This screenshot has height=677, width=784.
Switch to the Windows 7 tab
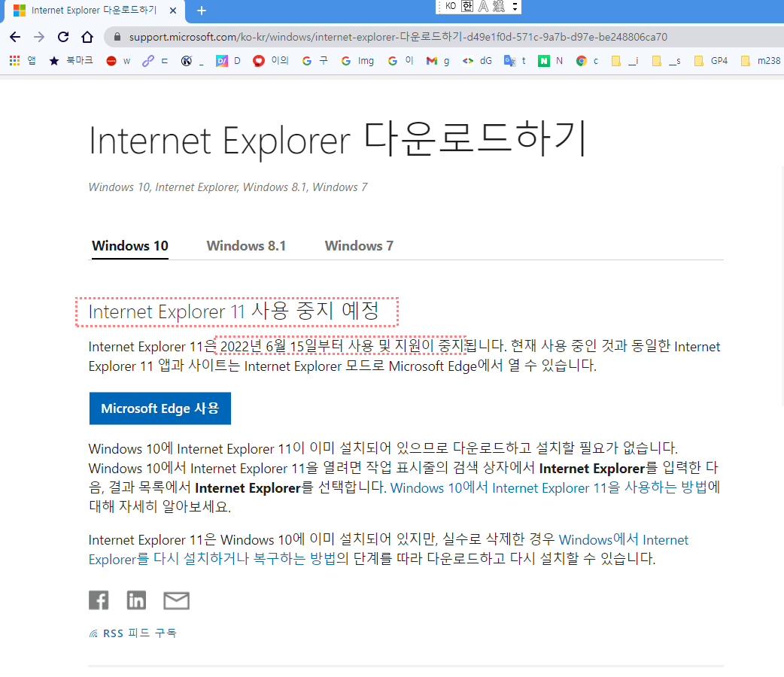pyautogui.click(x=359, y=246)
